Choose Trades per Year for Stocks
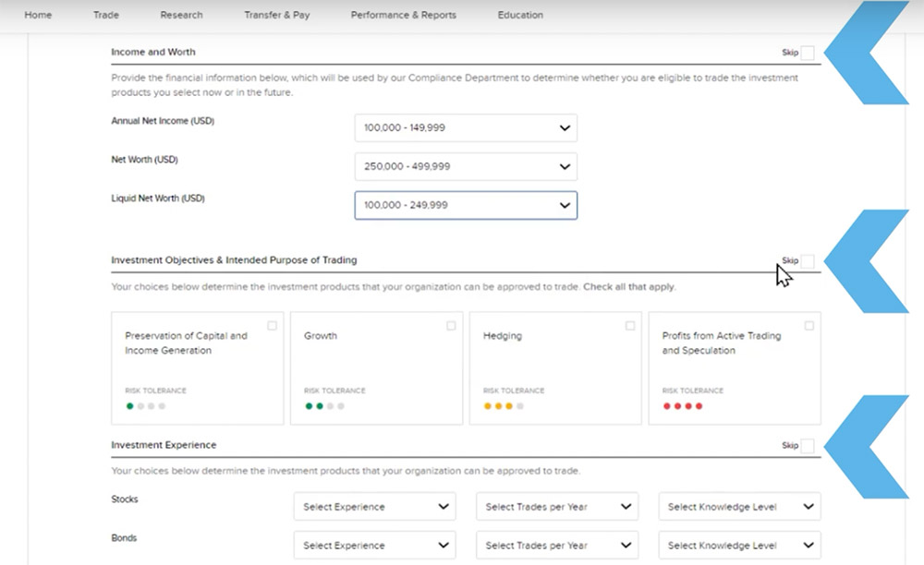Screen dimensions: 924x565 click(x=555, y=506)
